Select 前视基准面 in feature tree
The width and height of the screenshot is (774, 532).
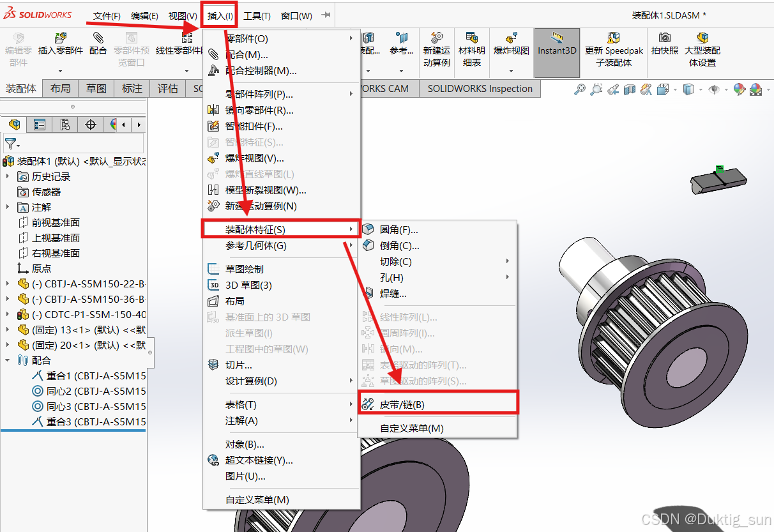[56, 222]
